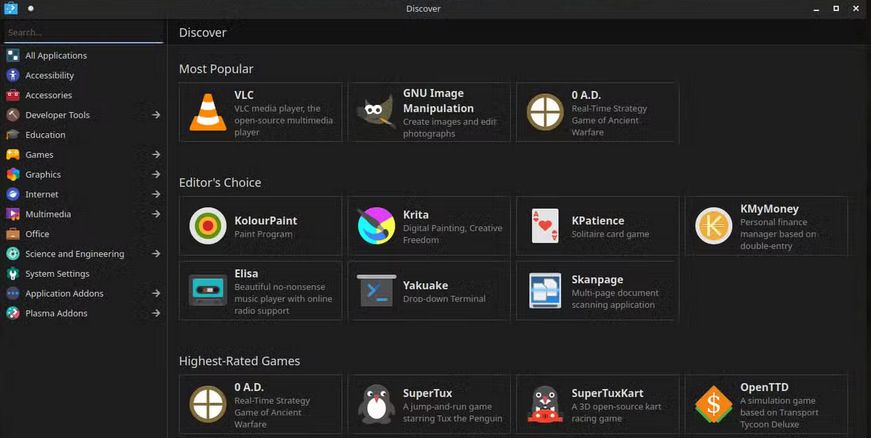Expand the Graphics category arrow
Screen dimensions: 871x438
pyautogui.click(x=156, y=174)
